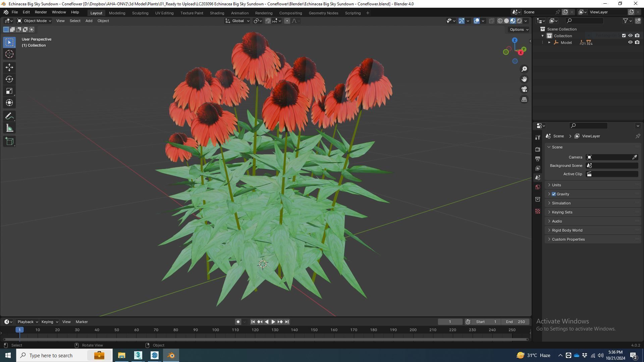
Task: Toggle the snapping magnet
Action: [x=268, y=21]
